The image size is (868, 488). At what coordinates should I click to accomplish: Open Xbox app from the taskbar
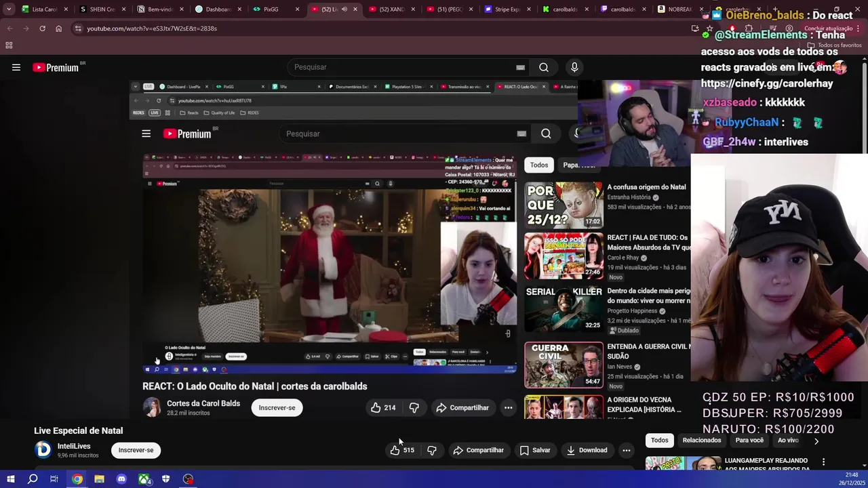144,479
